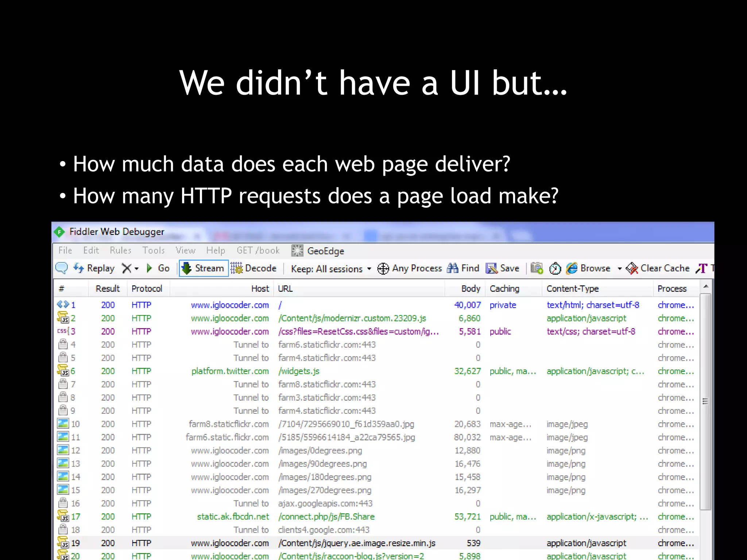Click the camera screenshot icon
The height and width of the screenshot is (560, 747).
tap(537, 268)
